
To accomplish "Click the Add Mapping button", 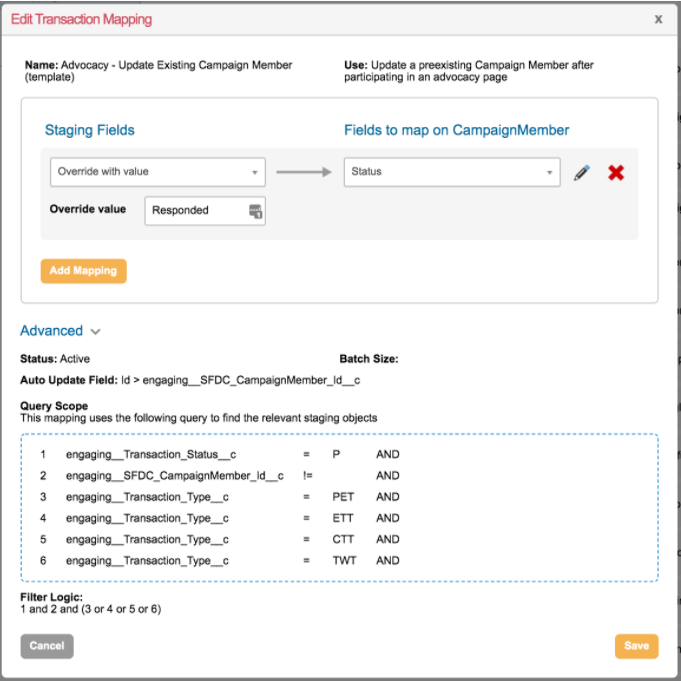I will coord(83,270).
